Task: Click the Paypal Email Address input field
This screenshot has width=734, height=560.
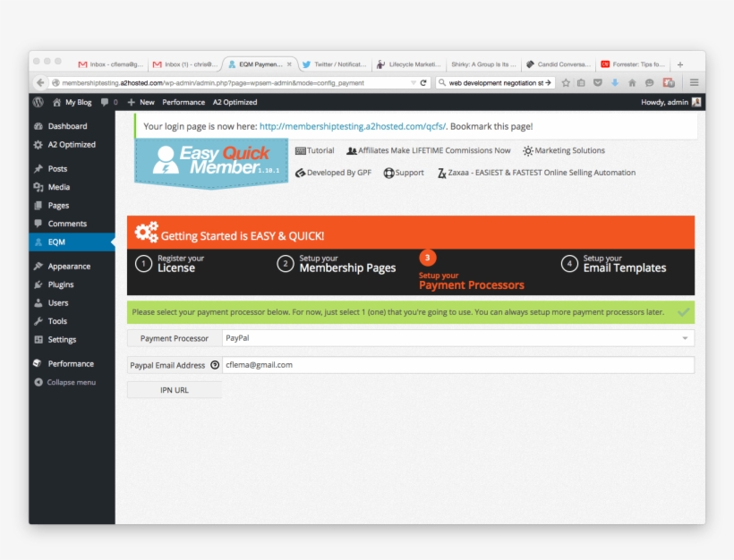Action: [x=457, y=365]
